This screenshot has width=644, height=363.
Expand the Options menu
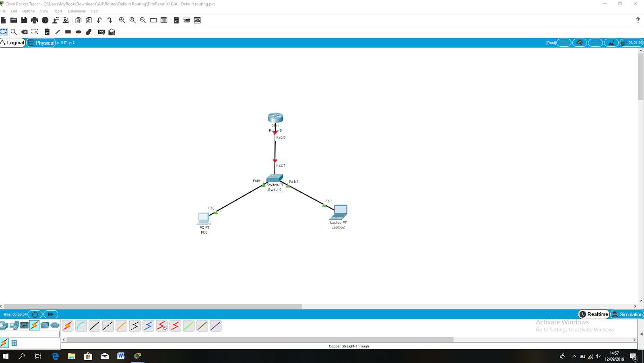(x=28, y=11)
